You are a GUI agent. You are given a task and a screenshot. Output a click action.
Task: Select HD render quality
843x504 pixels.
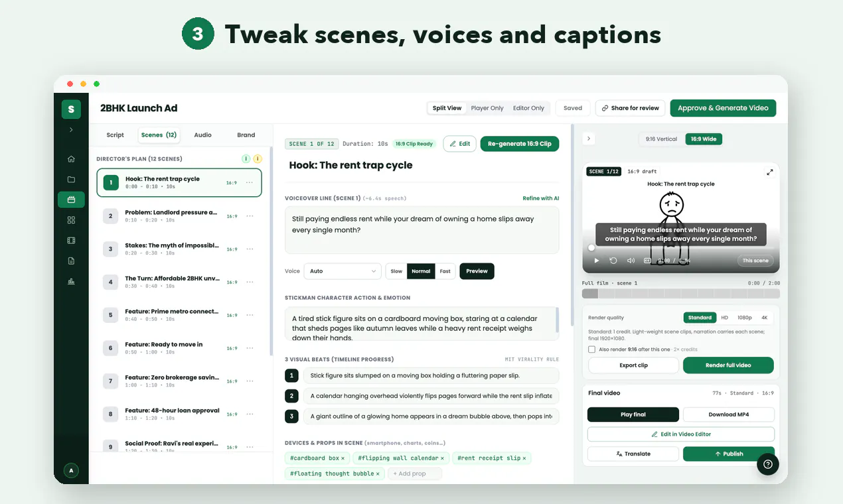pyautogui.click(x=725, y=318)
